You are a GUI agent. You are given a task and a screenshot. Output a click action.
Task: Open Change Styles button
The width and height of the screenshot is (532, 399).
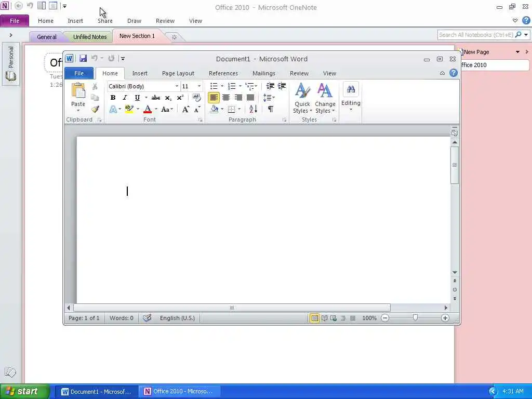[325, 98]
